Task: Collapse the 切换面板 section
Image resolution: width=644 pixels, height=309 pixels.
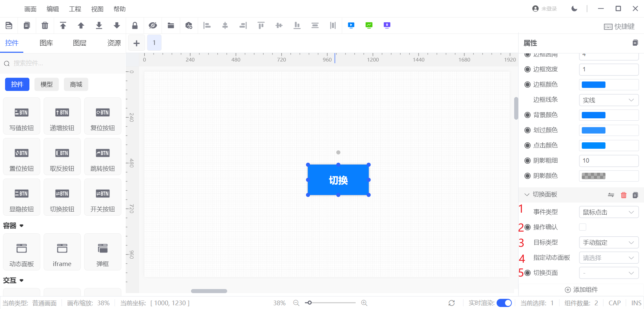Action: click(527, 194)
